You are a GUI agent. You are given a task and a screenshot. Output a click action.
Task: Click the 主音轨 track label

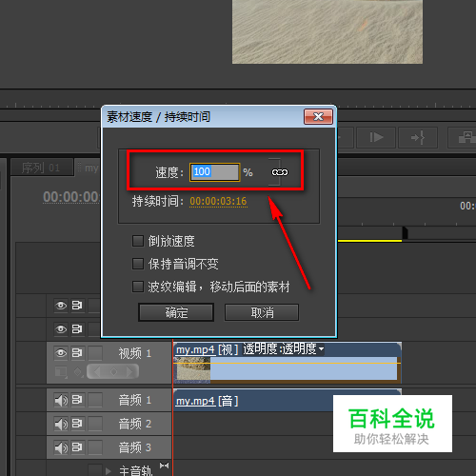(136, 470)
